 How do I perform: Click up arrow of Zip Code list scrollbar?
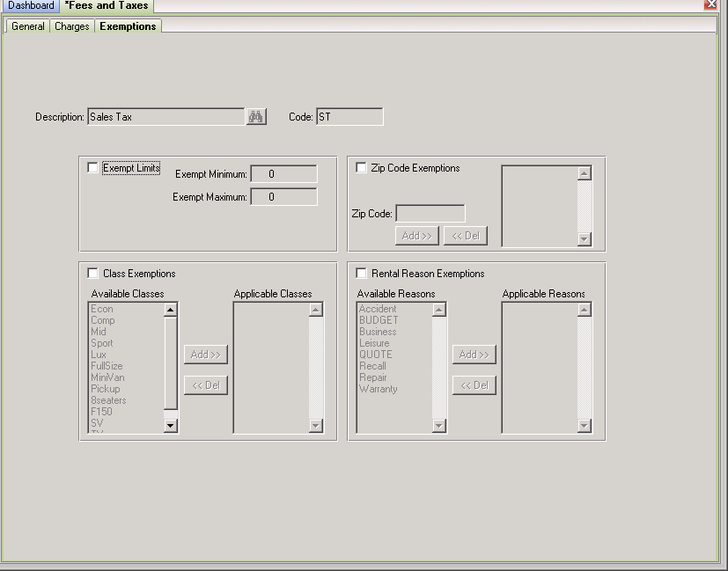point(584,173)
